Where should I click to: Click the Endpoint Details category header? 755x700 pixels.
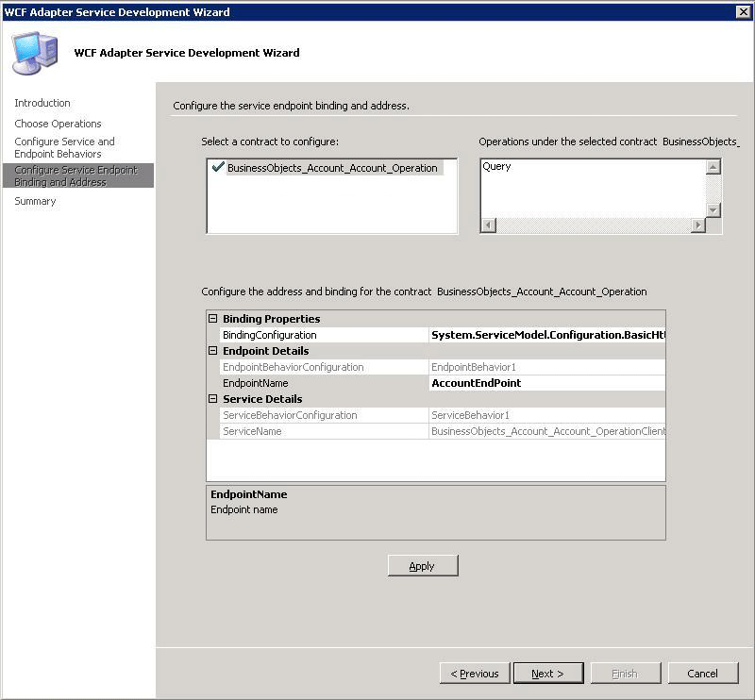tap(266, 351)
